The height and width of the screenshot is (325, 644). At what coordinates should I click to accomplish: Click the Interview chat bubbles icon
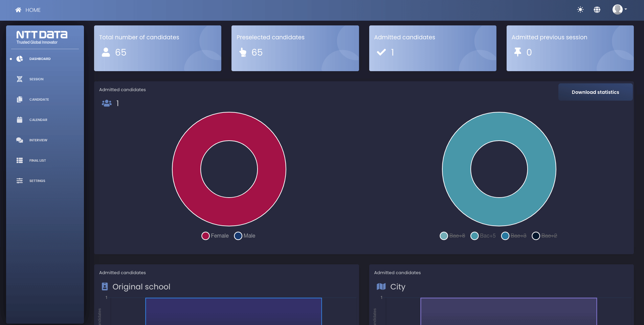[20, 140]
